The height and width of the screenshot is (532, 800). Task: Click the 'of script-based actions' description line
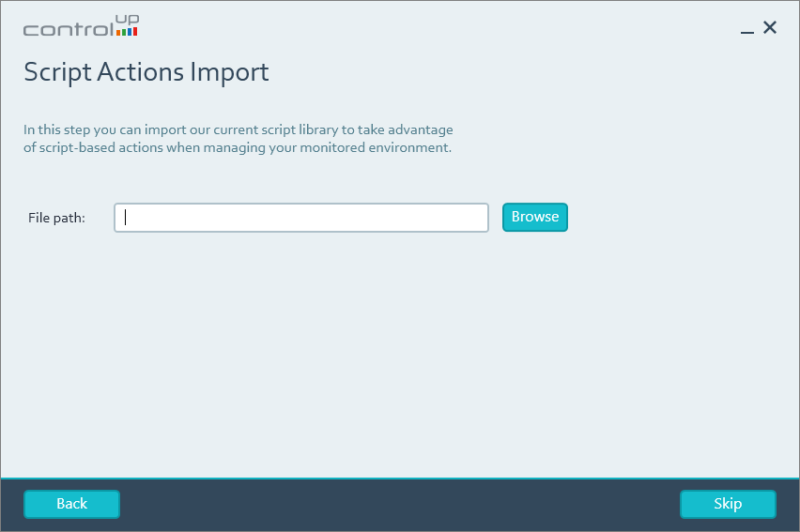(x=238, y=147)
